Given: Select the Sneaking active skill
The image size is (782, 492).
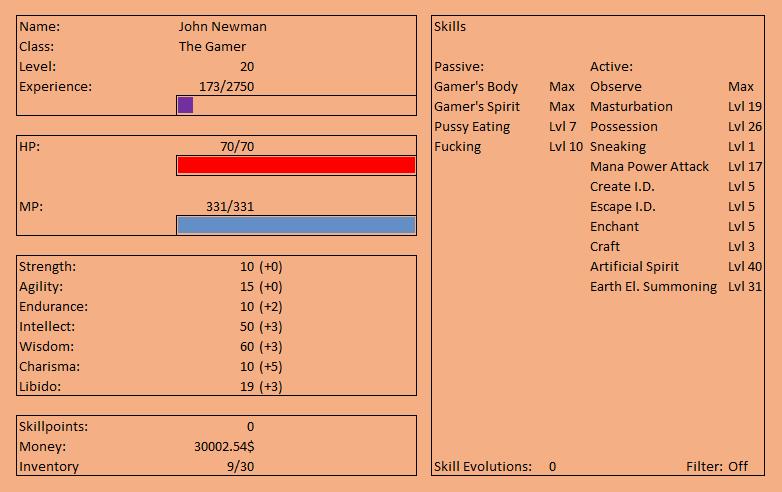Looking at the screenshot, I should [618, 147].
